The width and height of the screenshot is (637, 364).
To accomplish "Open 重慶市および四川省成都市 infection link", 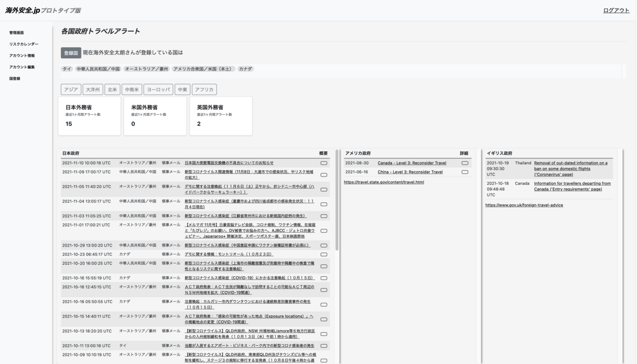I will click(x=249, y=204).
